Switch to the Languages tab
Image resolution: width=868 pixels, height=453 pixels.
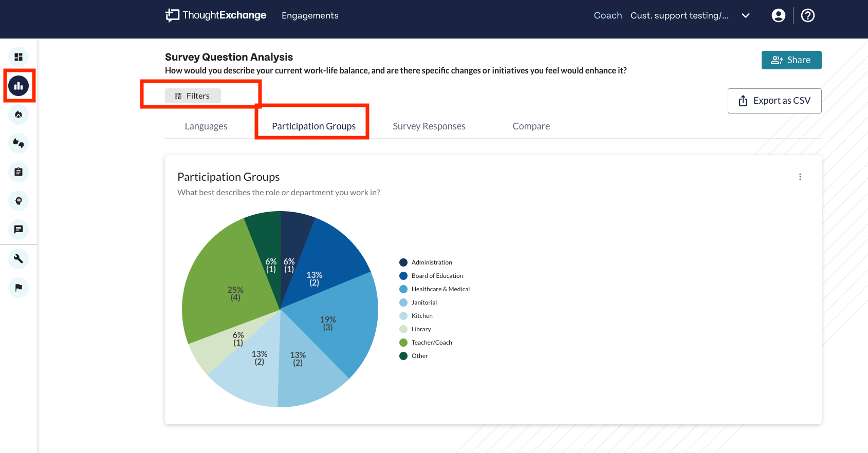206,126
